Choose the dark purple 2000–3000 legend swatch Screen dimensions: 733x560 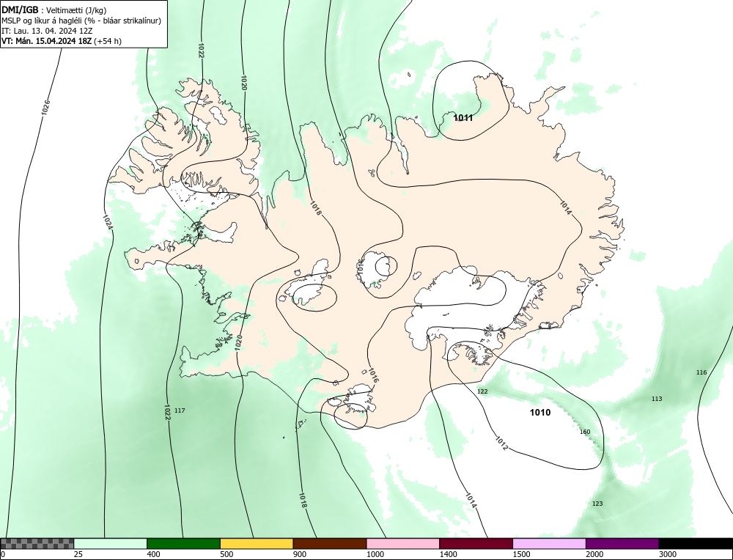(x=622, y=544)
